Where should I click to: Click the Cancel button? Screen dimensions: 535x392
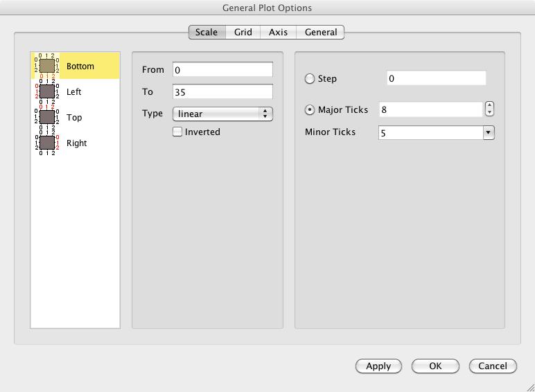pyautogui.click(x=493, y=366)
